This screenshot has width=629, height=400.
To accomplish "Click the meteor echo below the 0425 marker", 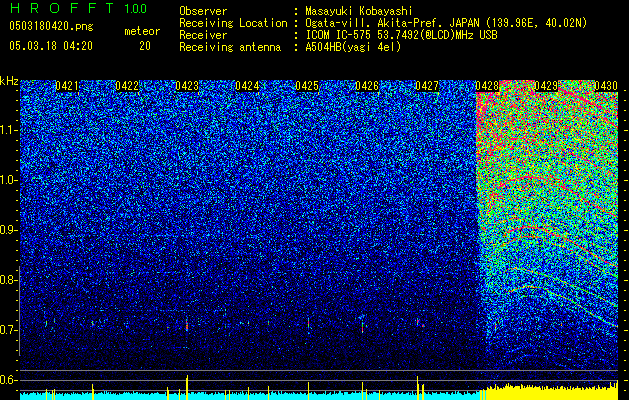I will (308, 324).
